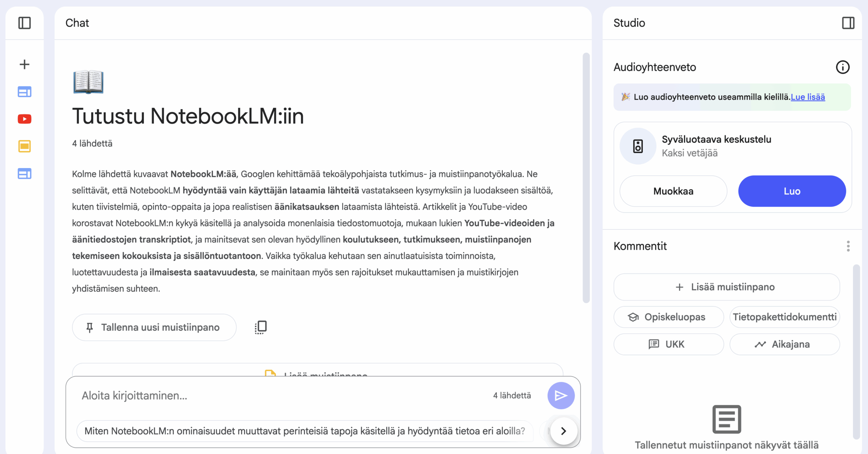The height and width of the screenshot is (454, 868).
Task: Open the first blue article source icon
Action: [x=24, y=92]
